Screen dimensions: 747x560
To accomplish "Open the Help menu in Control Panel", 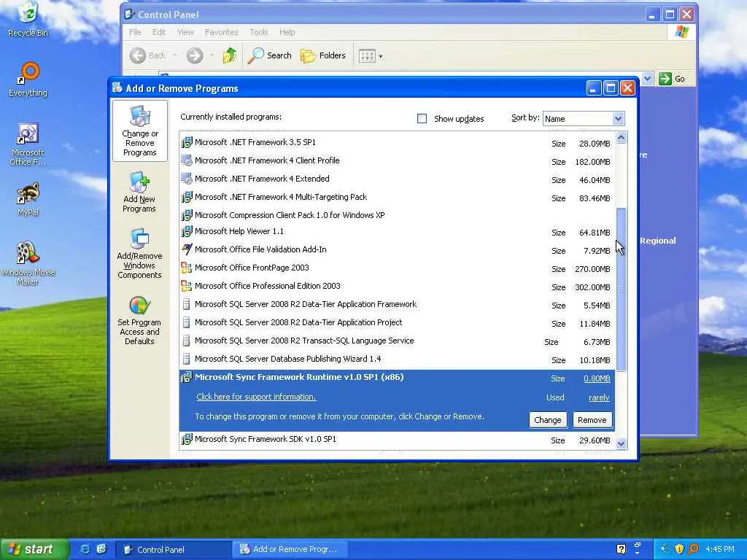I will 287,32.
